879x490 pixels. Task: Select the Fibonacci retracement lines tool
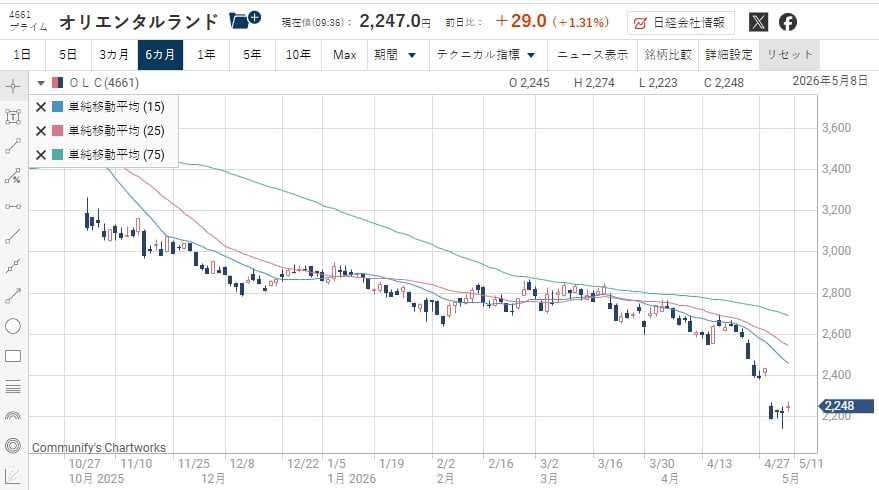[x=13, y=386]
